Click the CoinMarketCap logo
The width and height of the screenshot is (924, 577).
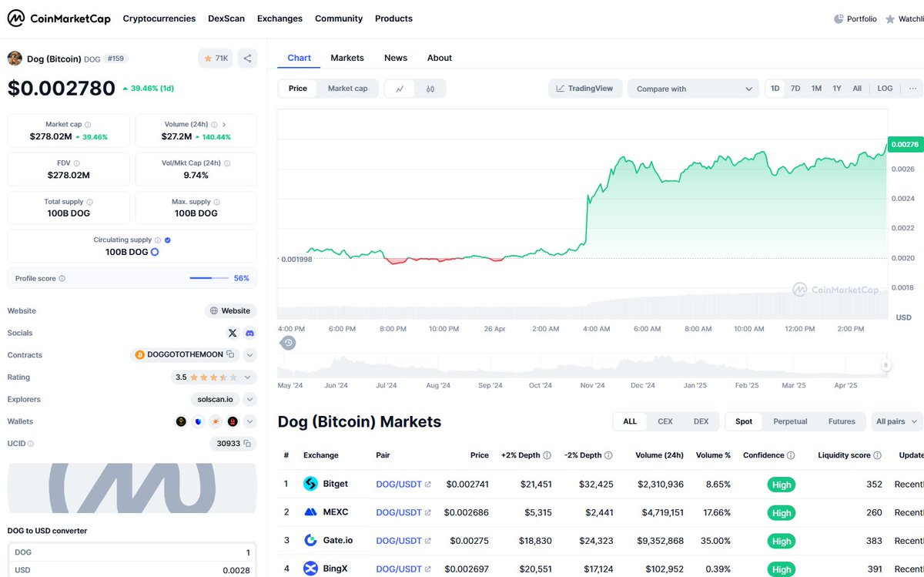tap(60, 18)
